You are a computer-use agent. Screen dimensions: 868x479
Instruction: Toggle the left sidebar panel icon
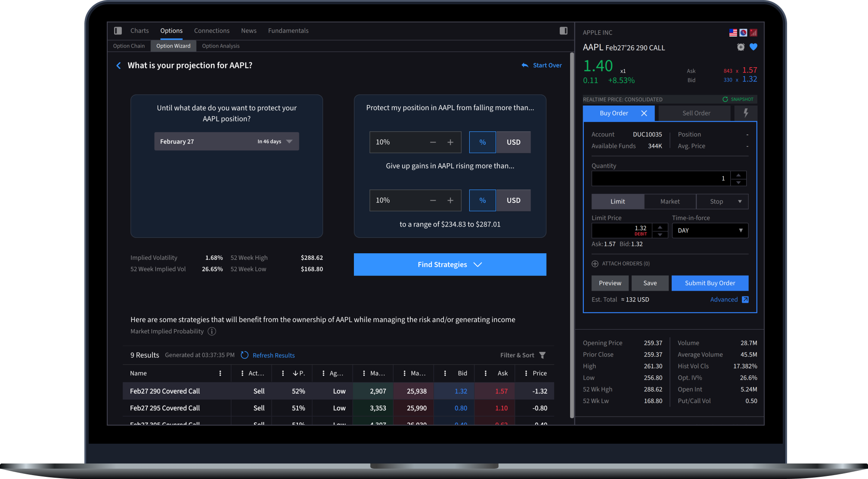[x=118, y=31]
